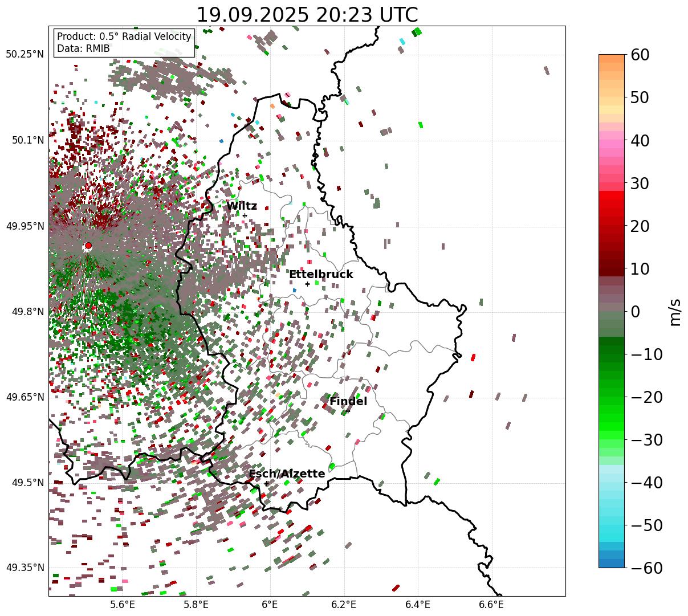Click the plot title 19.09.2025 20:23 UTC
Viewport: 688px width, 616px height.
307,14
